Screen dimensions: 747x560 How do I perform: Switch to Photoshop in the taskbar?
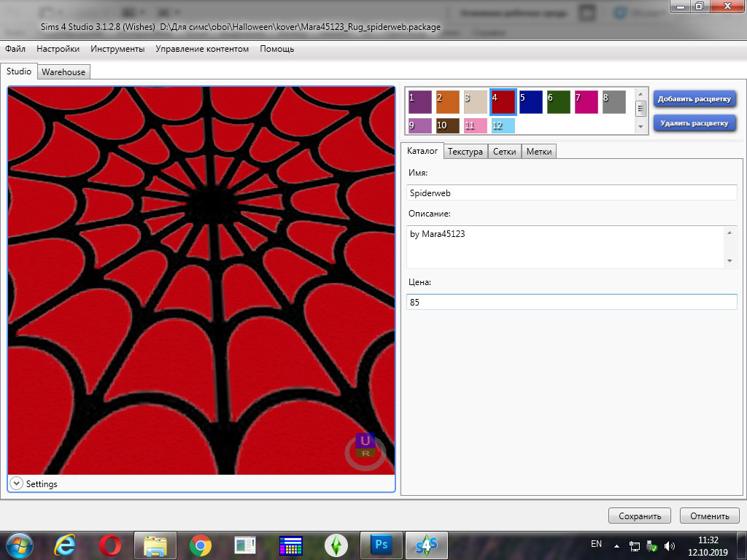point(381,545)
